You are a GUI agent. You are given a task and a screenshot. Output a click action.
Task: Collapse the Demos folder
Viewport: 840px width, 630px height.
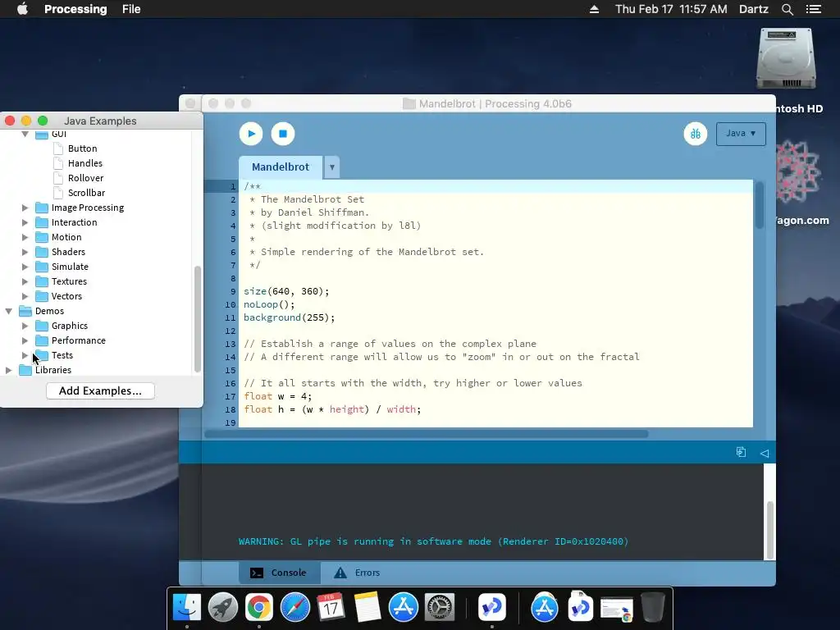point(8,311)
